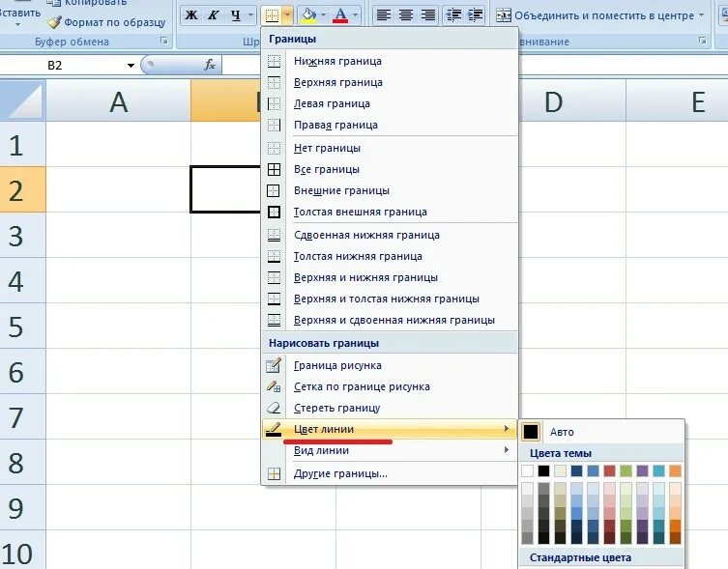Viewport: 728px width, 569px height.
Task: Click the fill color bucket icon
Action: pos(308,15)
